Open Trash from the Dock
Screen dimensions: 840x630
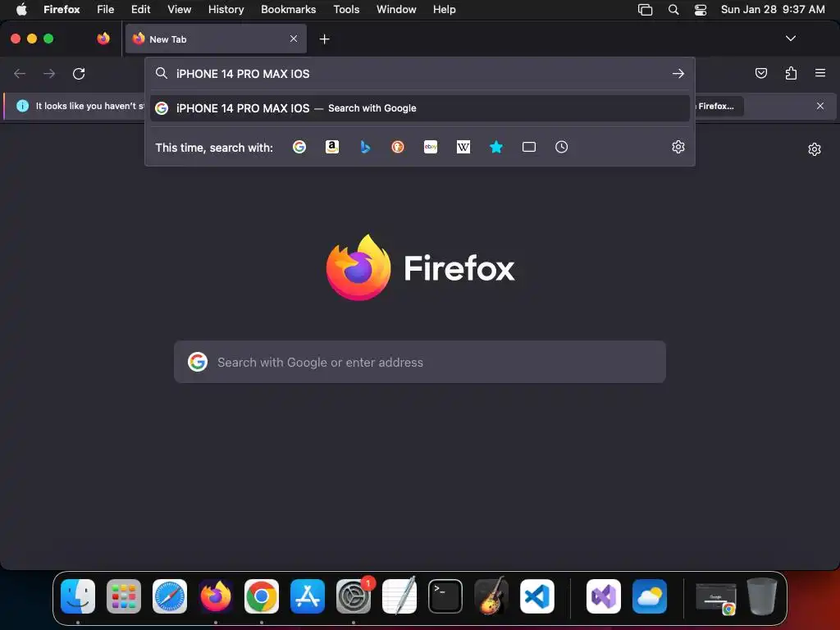click(762, 596)
